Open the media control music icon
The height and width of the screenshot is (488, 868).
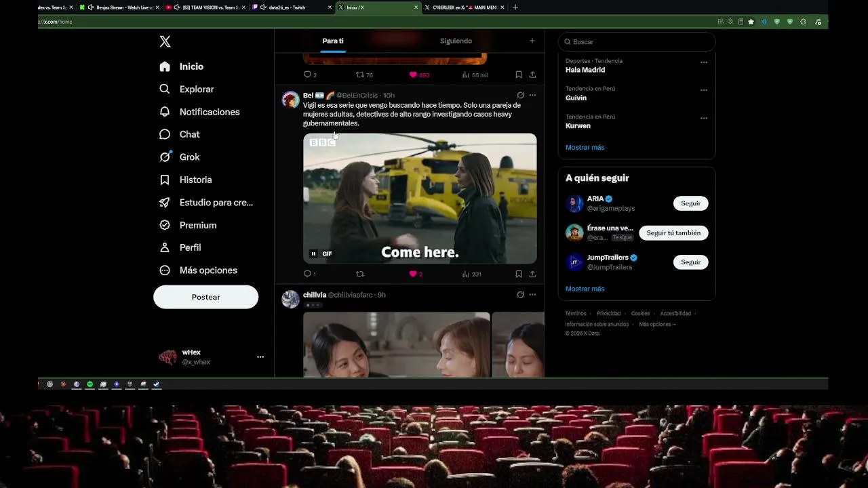(816, 22)
